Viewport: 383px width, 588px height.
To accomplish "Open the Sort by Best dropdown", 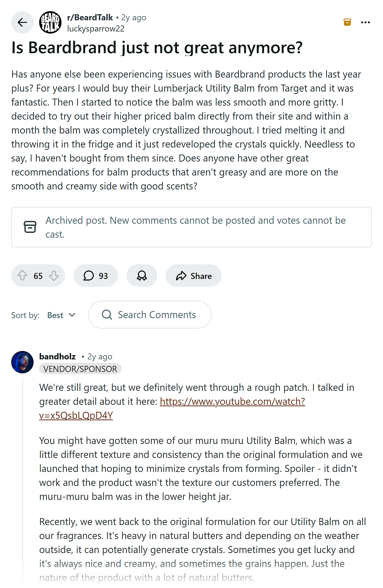I will [55, 315].
